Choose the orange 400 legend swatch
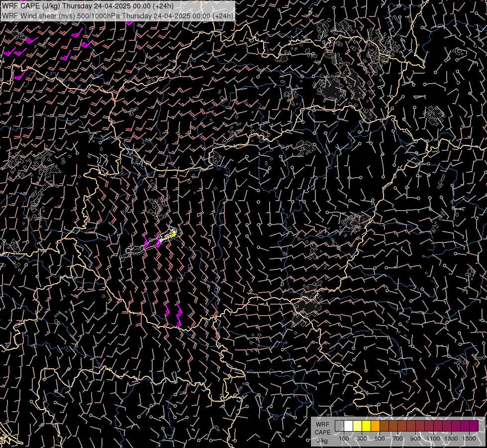The width and height of the screenshot is (487, 448). (x=376, y=426)
